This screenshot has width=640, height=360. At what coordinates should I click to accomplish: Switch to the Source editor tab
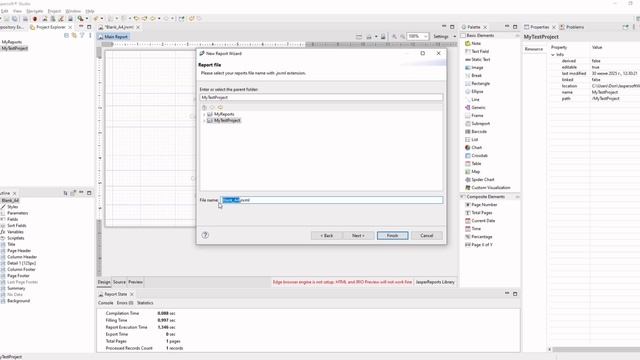click(x=119, y=282)
